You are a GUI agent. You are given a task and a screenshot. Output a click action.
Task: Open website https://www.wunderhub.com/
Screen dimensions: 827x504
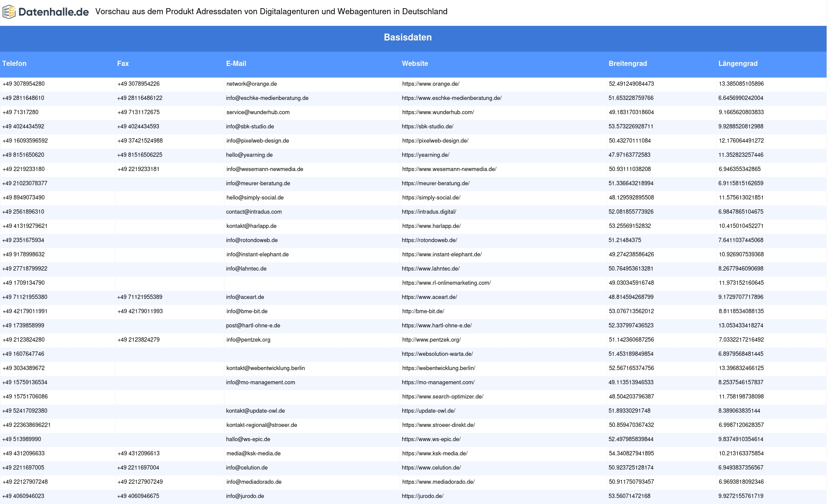coord(438,112)
